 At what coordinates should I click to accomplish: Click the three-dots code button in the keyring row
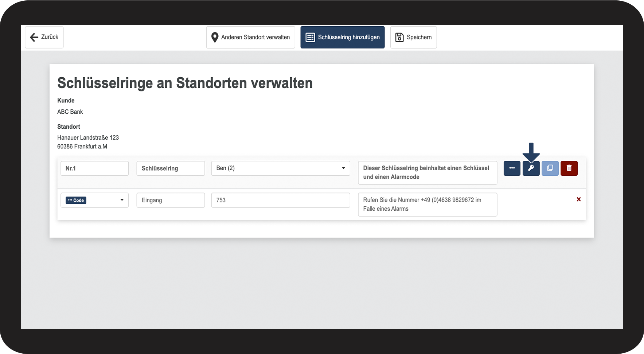coord(512,168)
